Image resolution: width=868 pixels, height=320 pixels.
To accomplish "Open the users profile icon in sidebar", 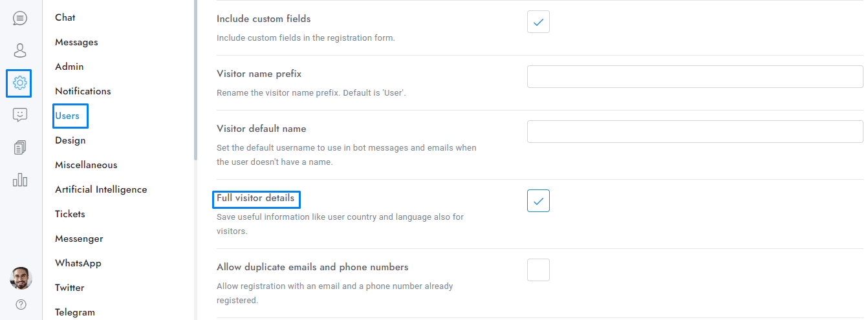I will click(20, 50).
